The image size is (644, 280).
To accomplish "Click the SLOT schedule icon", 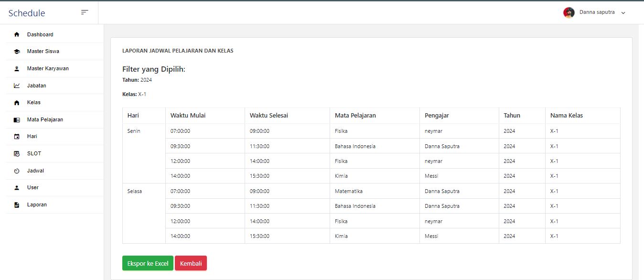I will click(17, 154).
